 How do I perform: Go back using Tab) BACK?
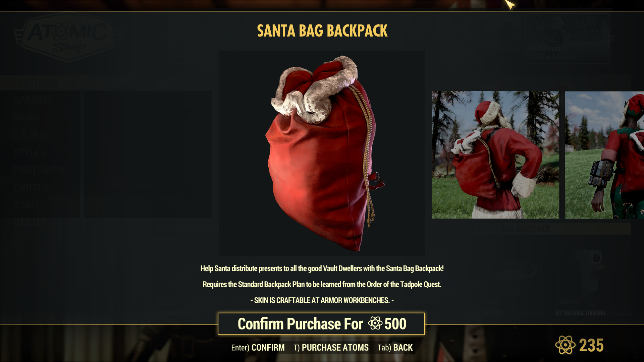395,348
